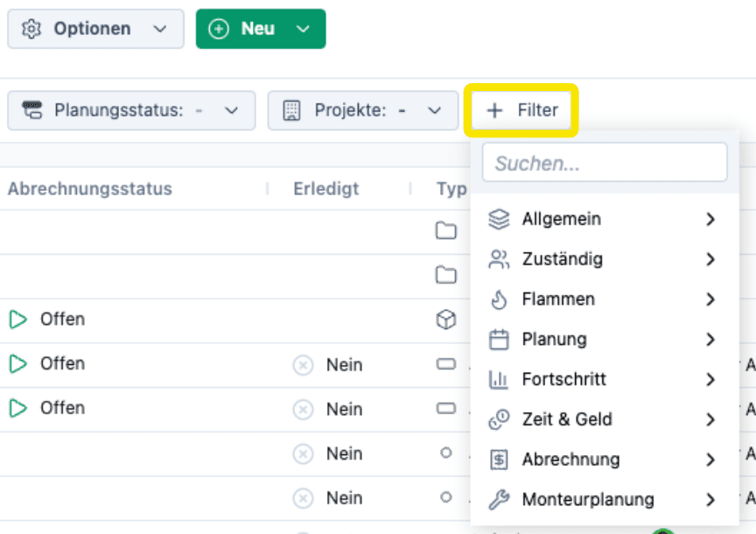Expand the Zuständig submenu chevron
The width and height of the screenshot is (756, 534).
(x=710, y=259)
